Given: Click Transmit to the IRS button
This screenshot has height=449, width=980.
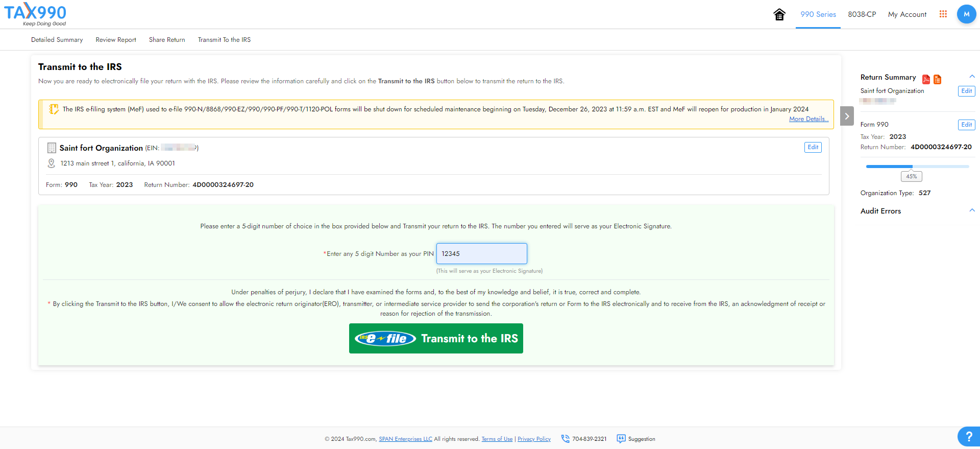Looking at the screenshot, I should point(436,338).
